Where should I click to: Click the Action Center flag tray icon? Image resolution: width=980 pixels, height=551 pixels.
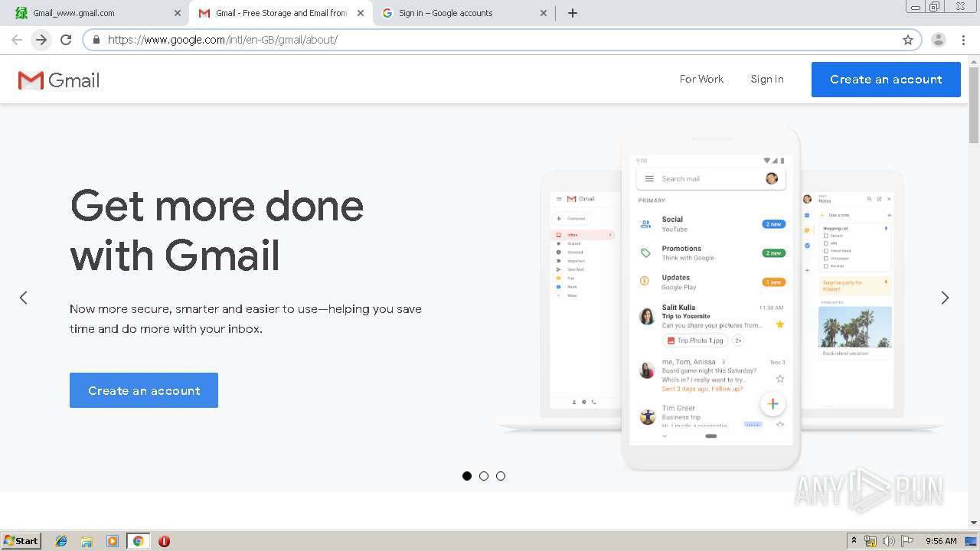(907, 541)
